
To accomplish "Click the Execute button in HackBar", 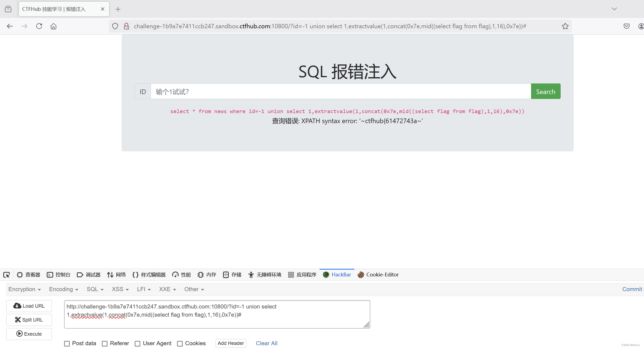I will pos(29,334).
